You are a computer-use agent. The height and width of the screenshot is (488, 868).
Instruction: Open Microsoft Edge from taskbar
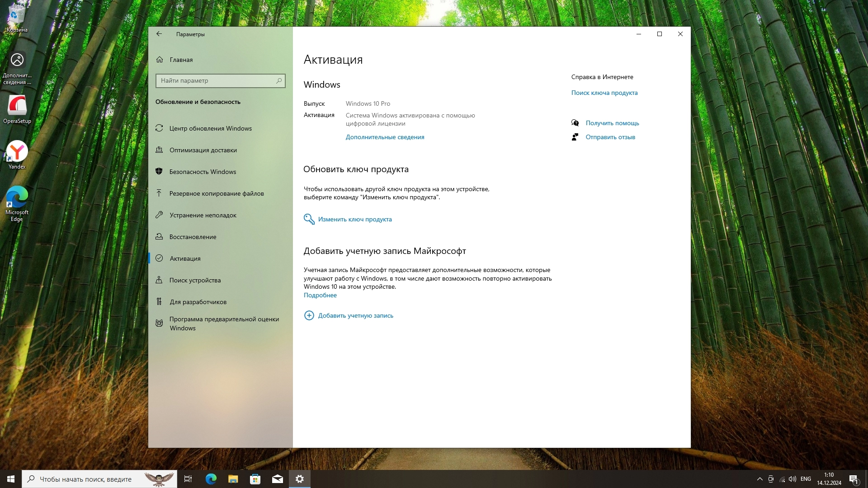pos(211,479)
